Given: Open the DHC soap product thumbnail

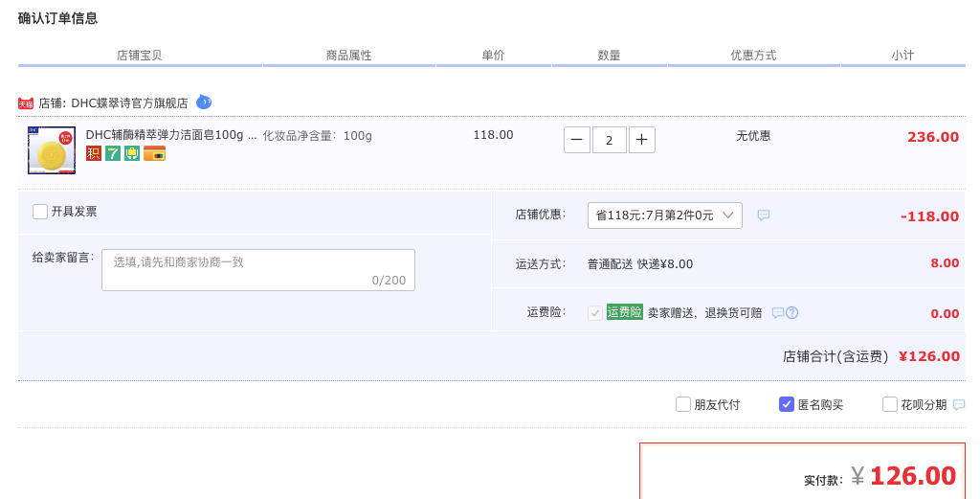Looking at the screenshot, I should [52, 150].
